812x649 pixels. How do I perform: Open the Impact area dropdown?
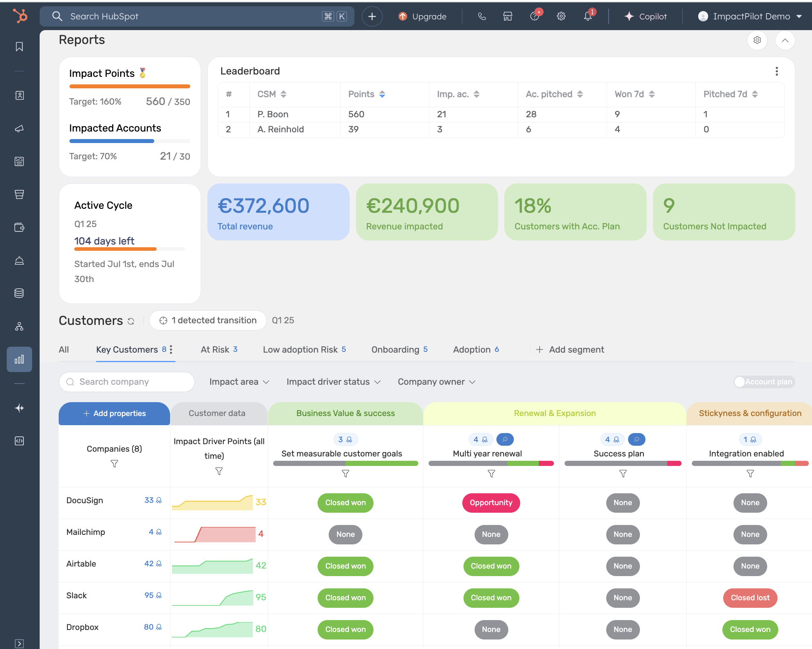click(239, 382)
